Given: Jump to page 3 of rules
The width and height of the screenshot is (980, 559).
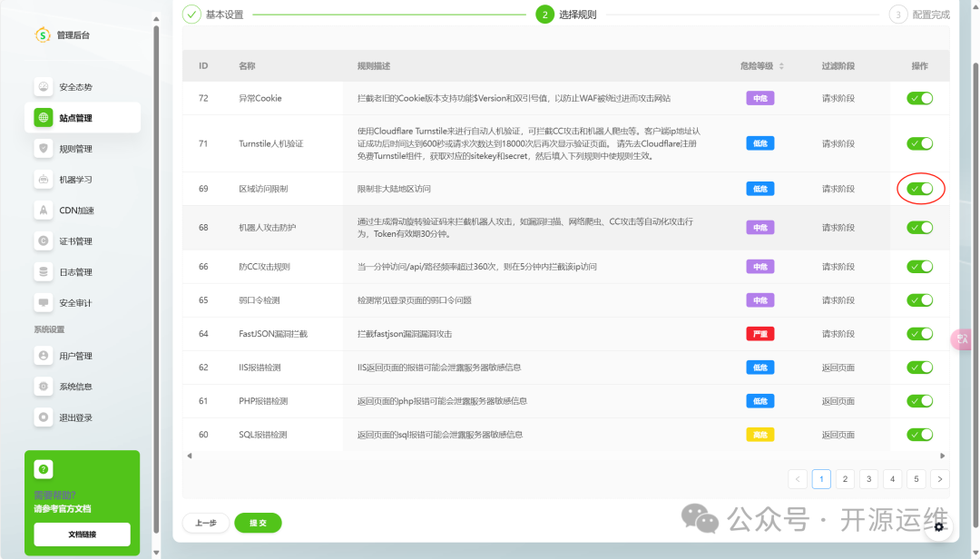Looking at the screenshot, I should click(x=868, y=479).
